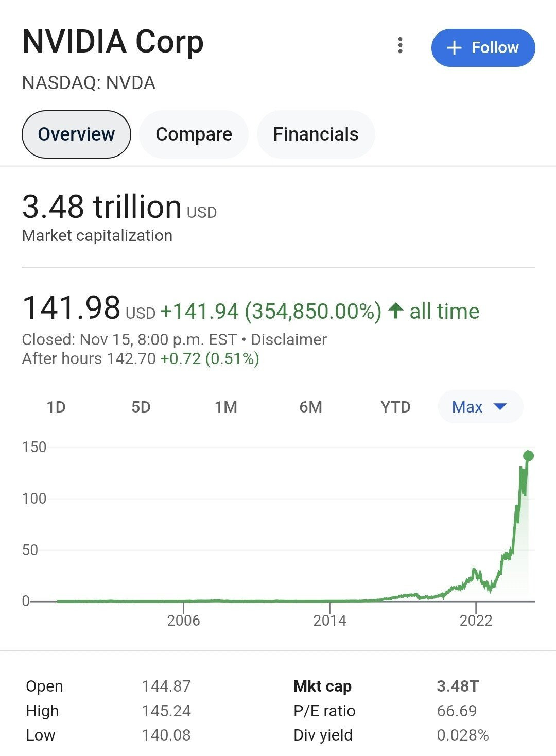Open the Disclaimer link
Screen dimensions: 556x756
(x=289, y=340)
